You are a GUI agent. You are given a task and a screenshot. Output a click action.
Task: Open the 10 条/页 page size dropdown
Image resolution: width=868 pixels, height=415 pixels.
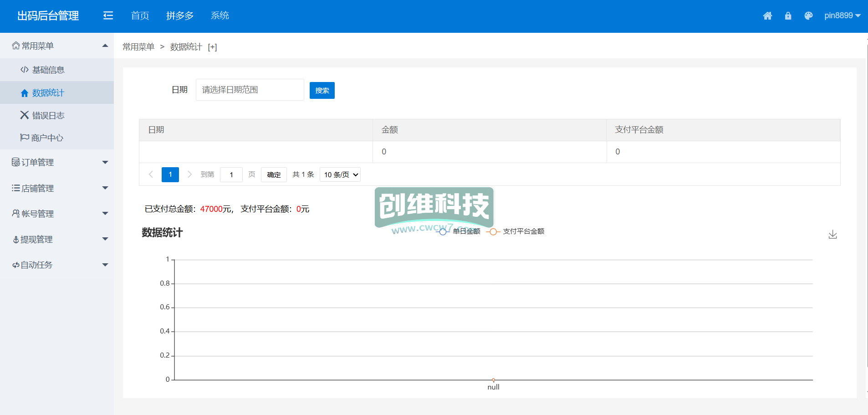point(340,174)
